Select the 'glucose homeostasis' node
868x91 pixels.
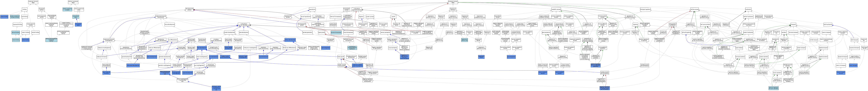click(x=336, y=33)
